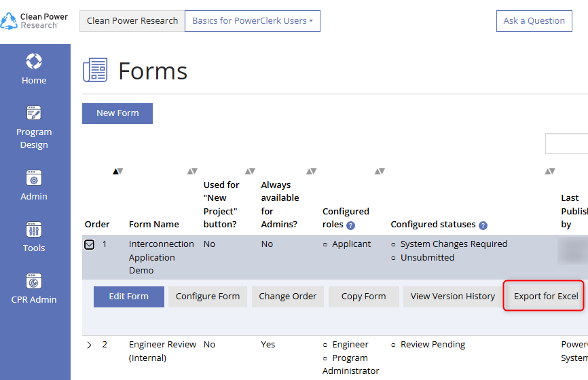Click the Engineer role entry

click(350, 345)
